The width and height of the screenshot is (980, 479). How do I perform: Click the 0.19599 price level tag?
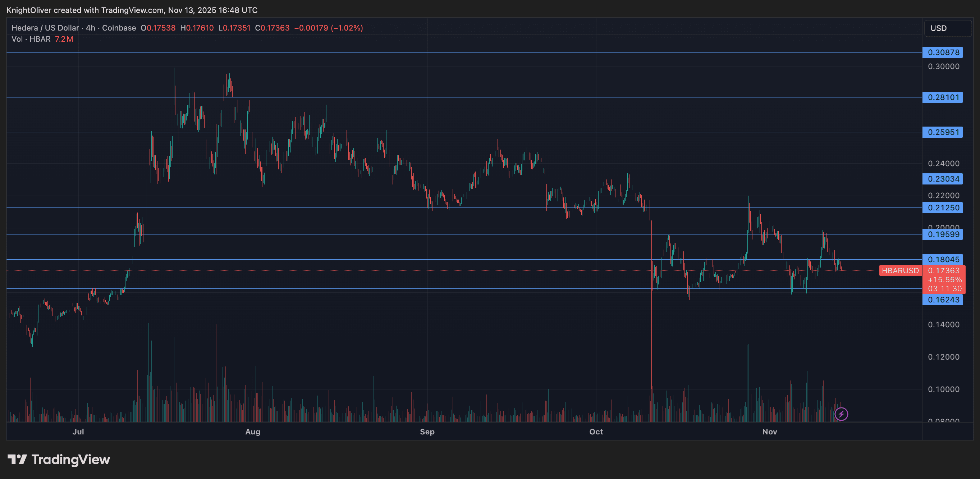[x=943, y=234]
